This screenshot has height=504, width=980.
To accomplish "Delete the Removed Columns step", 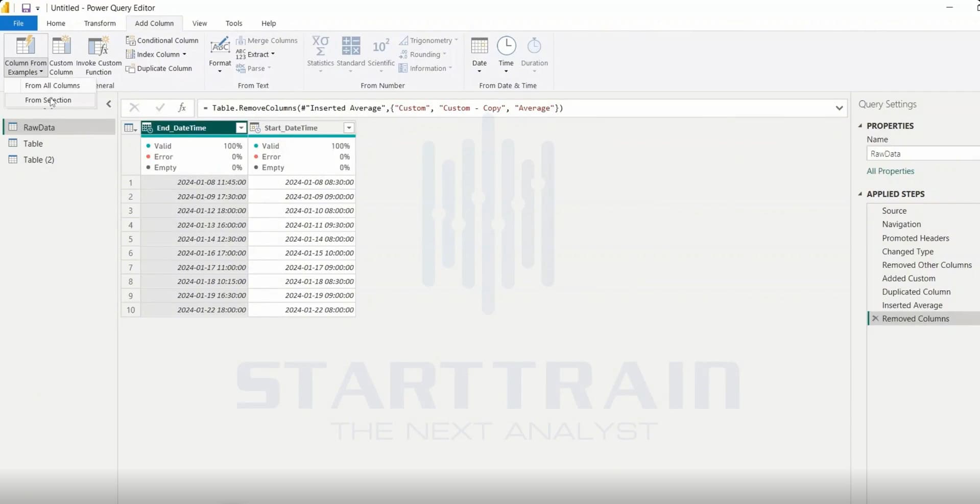I will click(x=875, y=318).
